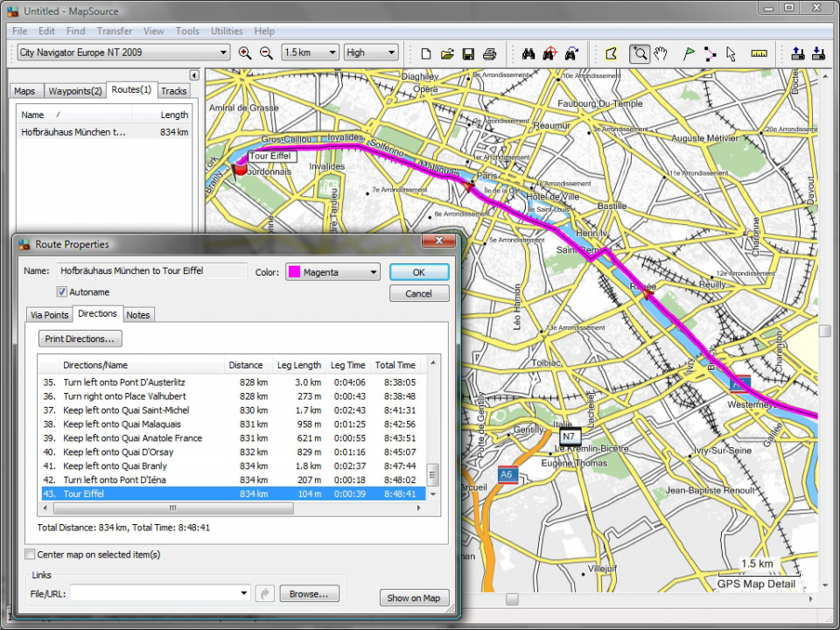Select the Waypoint flag tool
Screen dimensions: 840x630
[689, 52]
